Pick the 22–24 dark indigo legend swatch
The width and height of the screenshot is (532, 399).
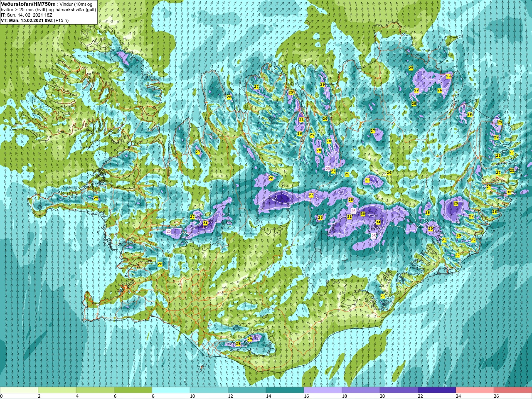click(437, 390)
